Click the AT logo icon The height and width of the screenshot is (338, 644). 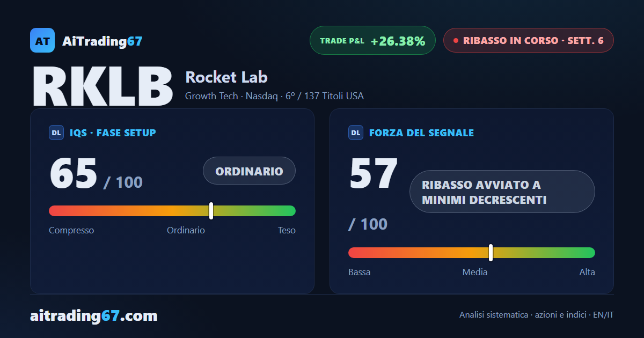pyautogui.click(x=42, y=40)
